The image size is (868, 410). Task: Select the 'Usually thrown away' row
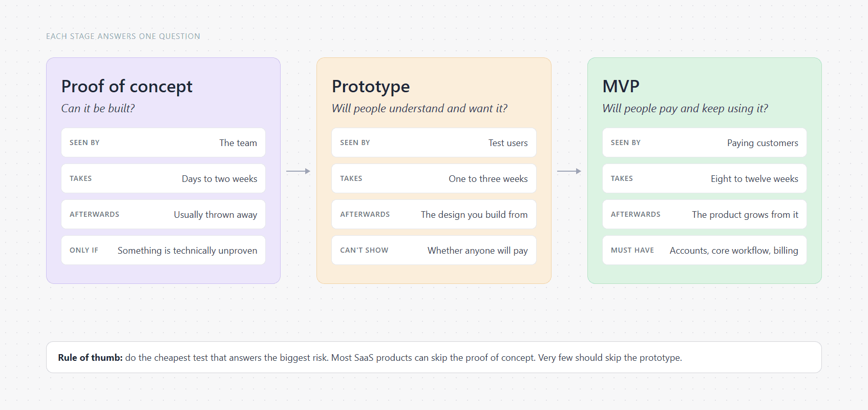(x=163, y=214)
